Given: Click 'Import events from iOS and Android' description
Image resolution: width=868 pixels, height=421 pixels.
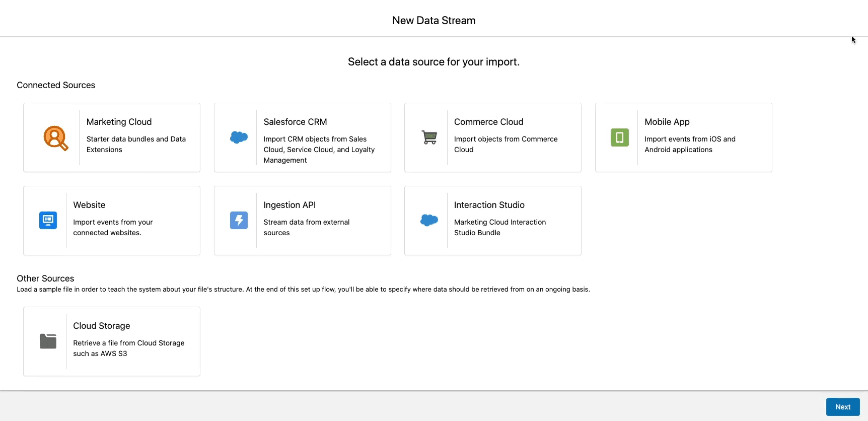Looking at the screenshot, I should click(x=689, y=144).
